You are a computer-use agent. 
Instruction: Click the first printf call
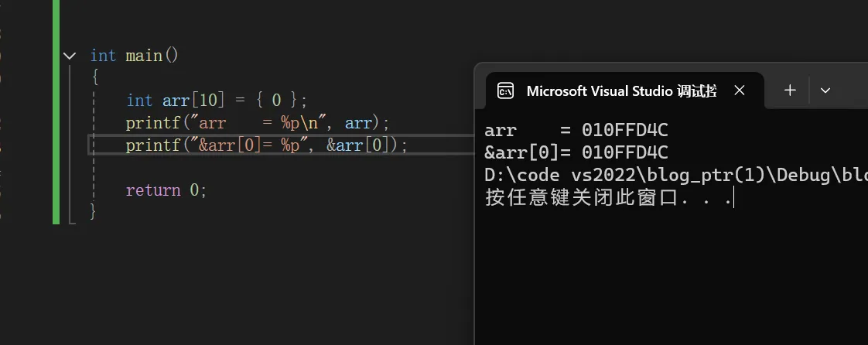[x=258, y=122]
